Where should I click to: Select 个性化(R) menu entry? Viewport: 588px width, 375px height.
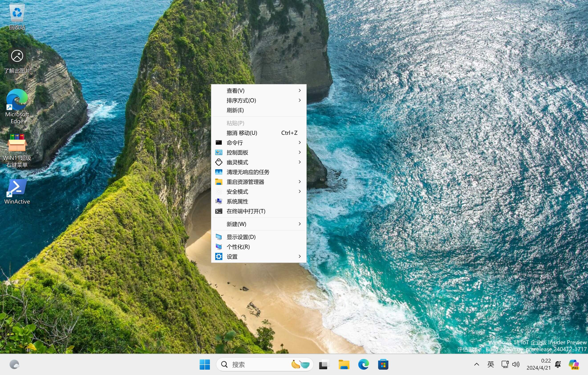pos(259,247)
